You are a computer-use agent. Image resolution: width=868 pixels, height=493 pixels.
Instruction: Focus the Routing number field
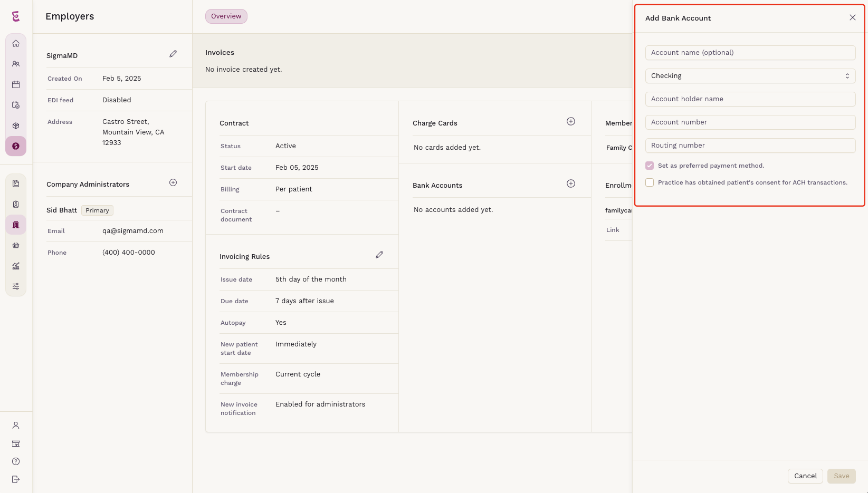[750, 146]
